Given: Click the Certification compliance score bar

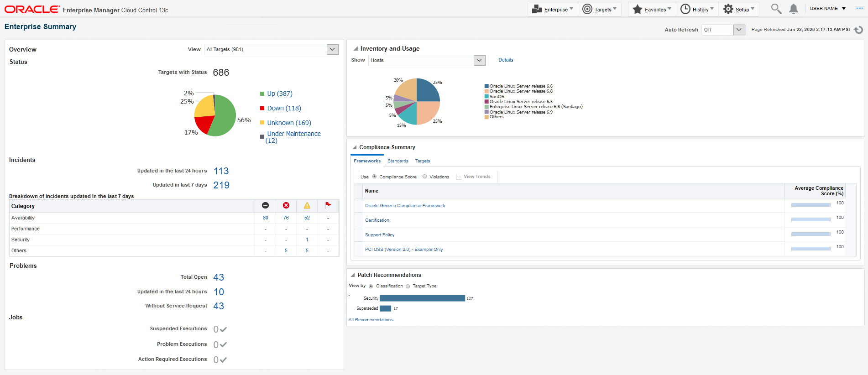Looking at the screenshot, I should tap(811, 220).
